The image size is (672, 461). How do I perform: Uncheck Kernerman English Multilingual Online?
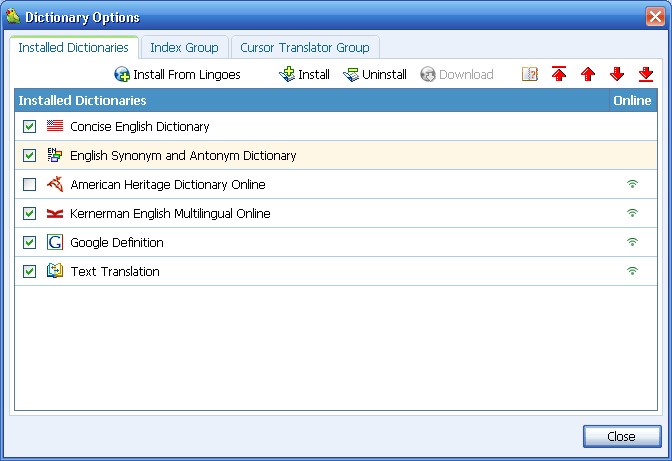click(x=29, y=214)
